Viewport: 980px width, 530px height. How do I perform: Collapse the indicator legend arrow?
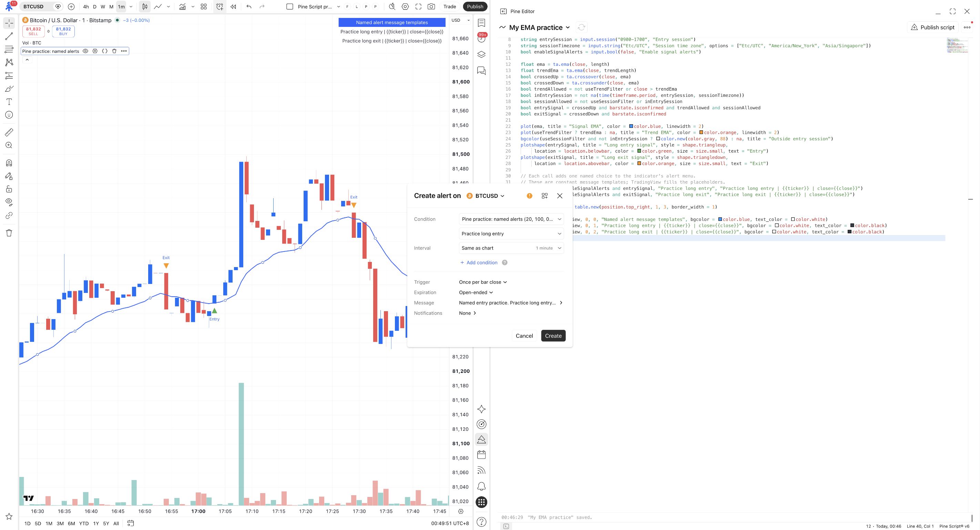click(27, 60)
